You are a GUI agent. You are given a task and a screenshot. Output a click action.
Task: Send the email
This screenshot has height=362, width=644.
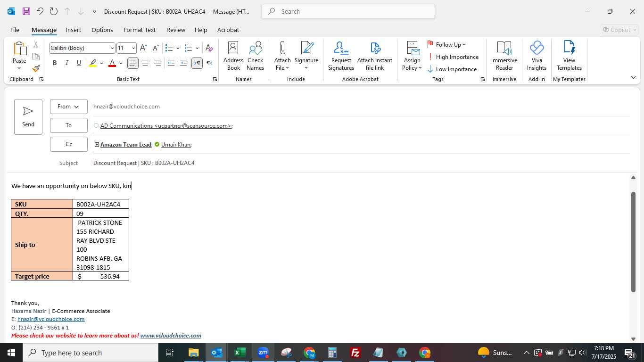(x=28, y=117)
